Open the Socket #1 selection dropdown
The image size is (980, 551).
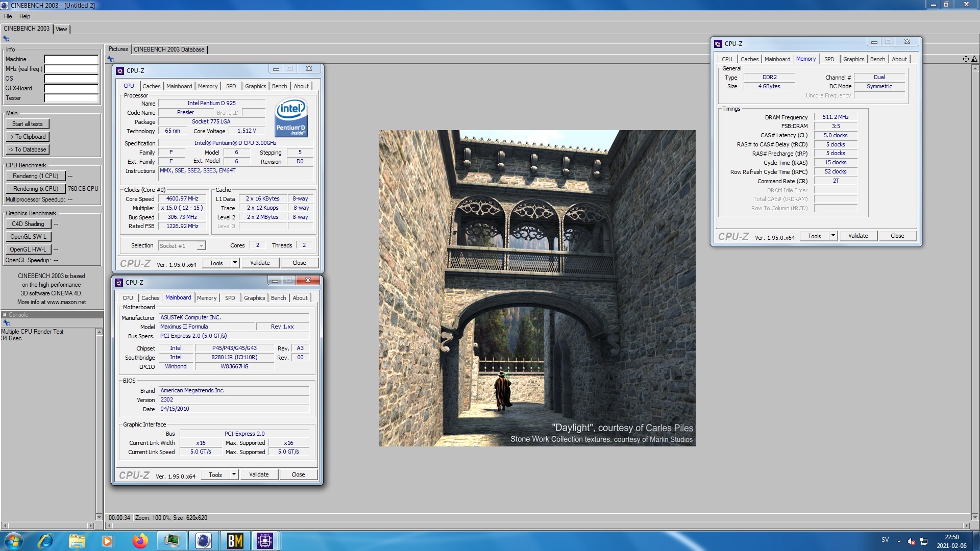pos(201,246)
